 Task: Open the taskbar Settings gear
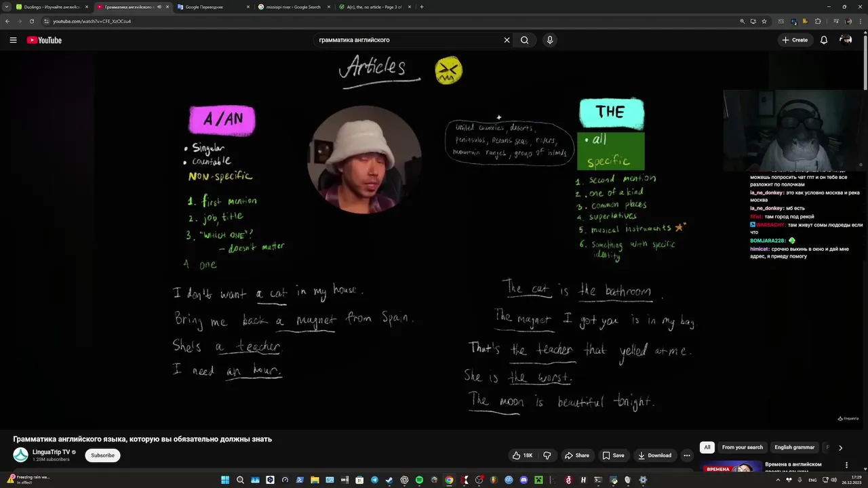pos(643,480)
